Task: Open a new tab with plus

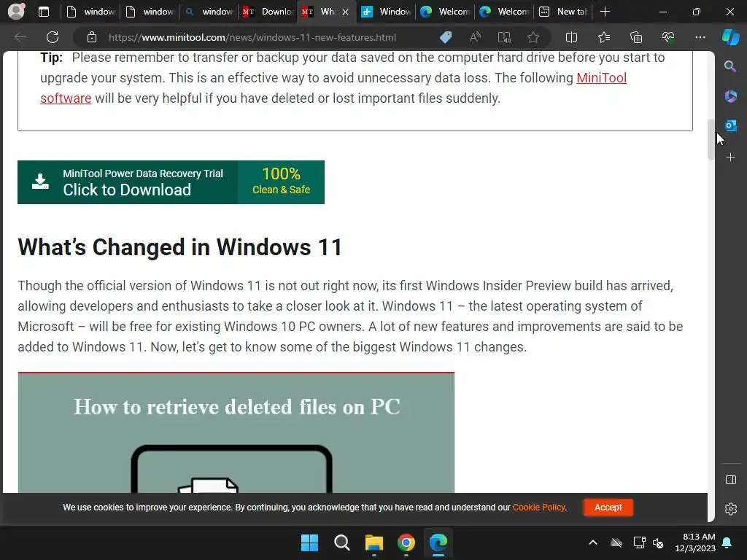Action: [x=605, y=12]
